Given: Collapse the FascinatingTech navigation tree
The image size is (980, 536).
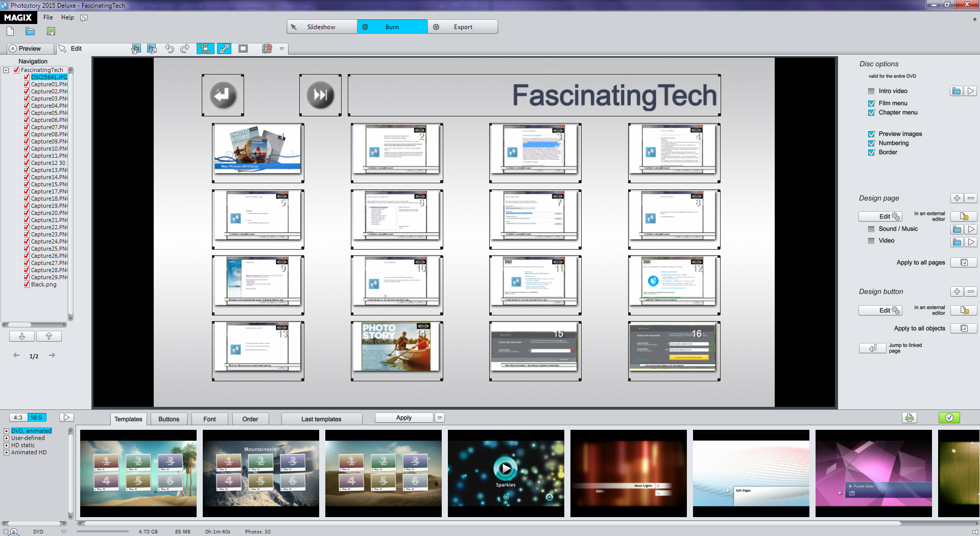Looking at the screenshot, I should (x=6, y=70).
